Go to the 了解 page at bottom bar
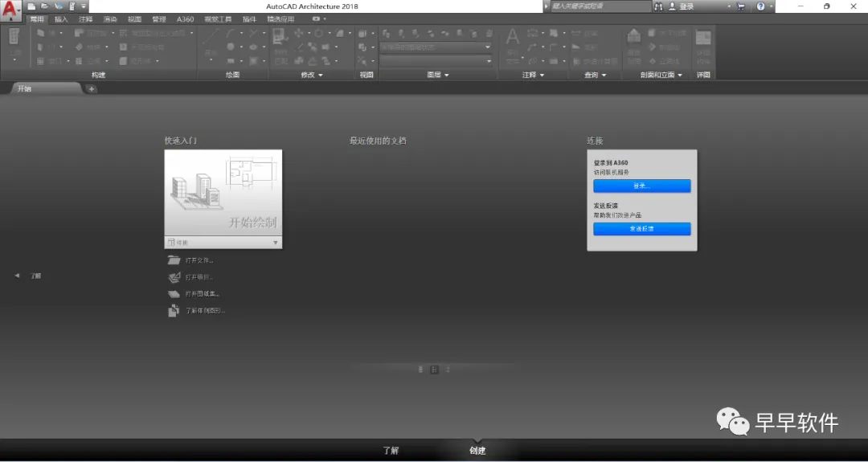Viewport: 868px width, 462px height. point(391,451)
